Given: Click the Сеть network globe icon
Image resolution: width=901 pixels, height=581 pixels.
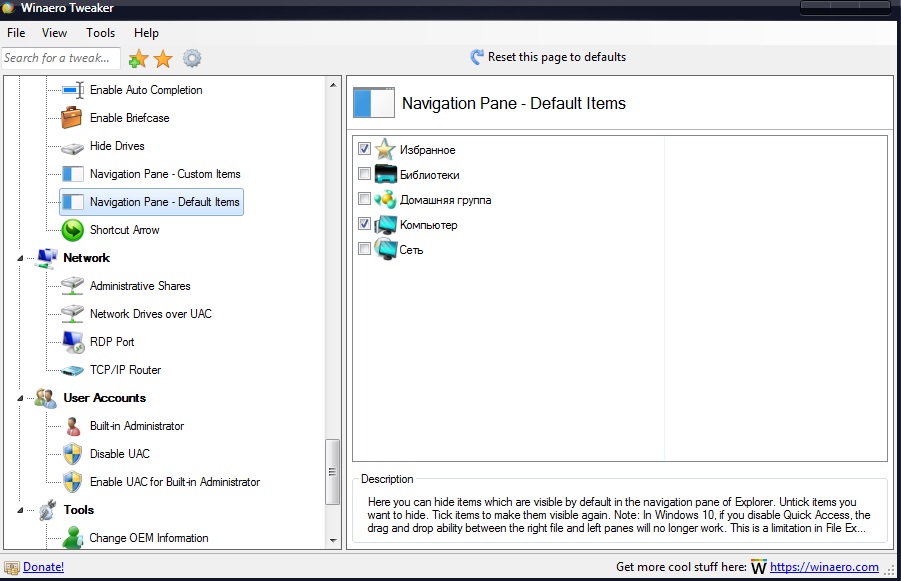Looking at the screenshot, I should coord(385,249).
